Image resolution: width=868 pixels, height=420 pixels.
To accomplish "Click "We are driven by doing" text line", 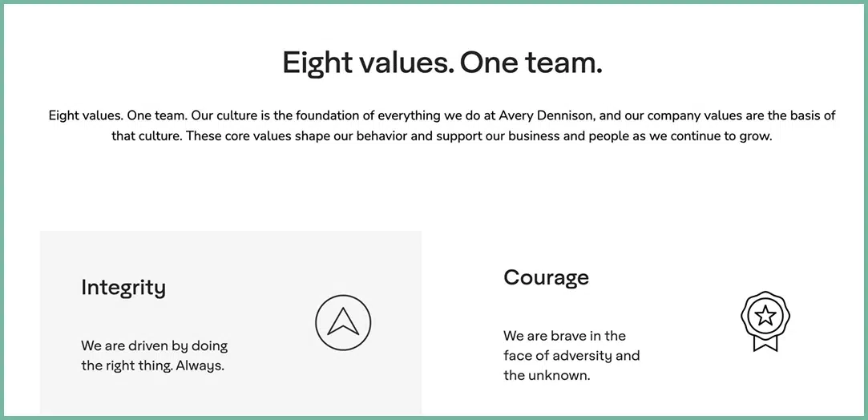I will tap(154, 345).
